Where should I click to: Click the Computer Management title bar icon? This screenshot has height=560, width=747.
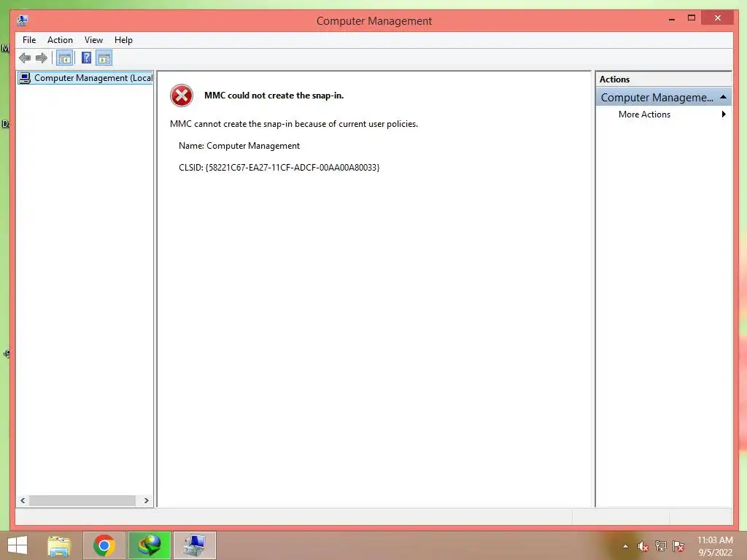pos(22,20)
